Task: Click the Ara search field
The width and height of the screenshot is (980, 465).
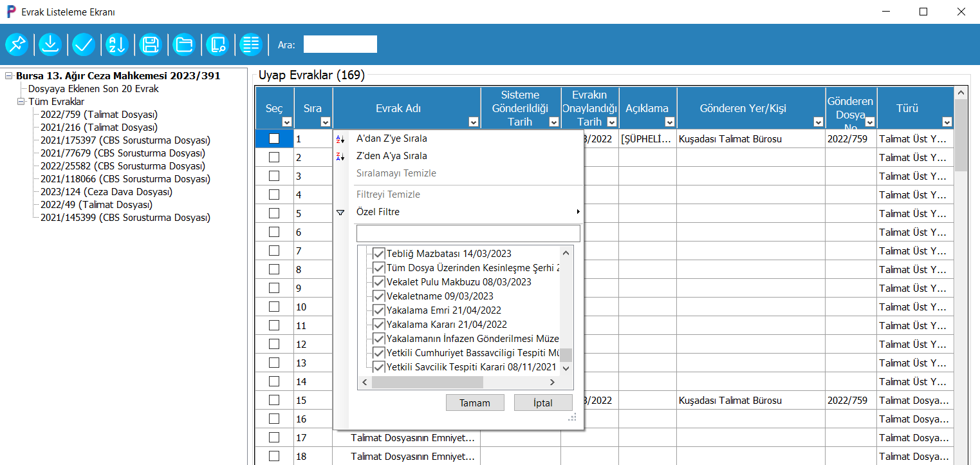Action: click(x=340, y=44)
